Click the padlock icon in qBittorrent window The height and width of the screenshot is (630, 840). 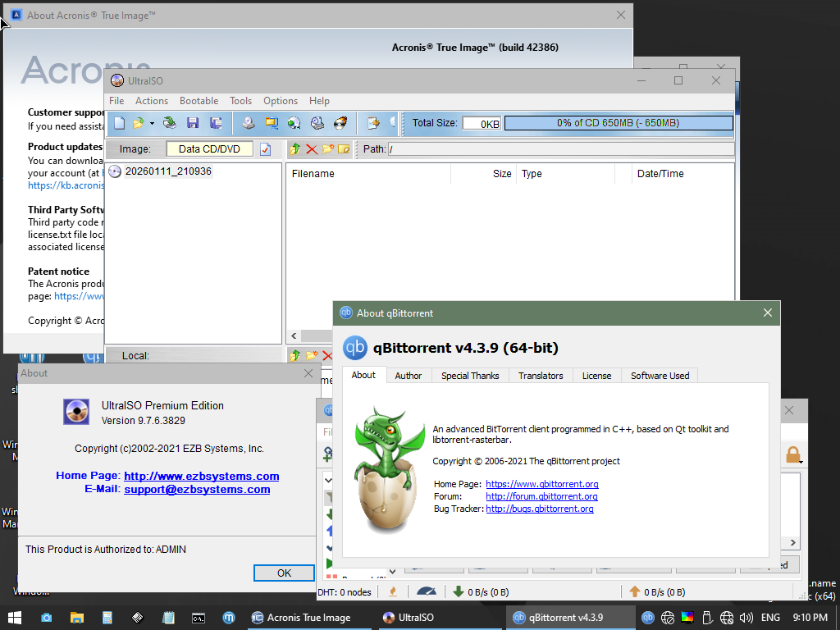(792, 454)
